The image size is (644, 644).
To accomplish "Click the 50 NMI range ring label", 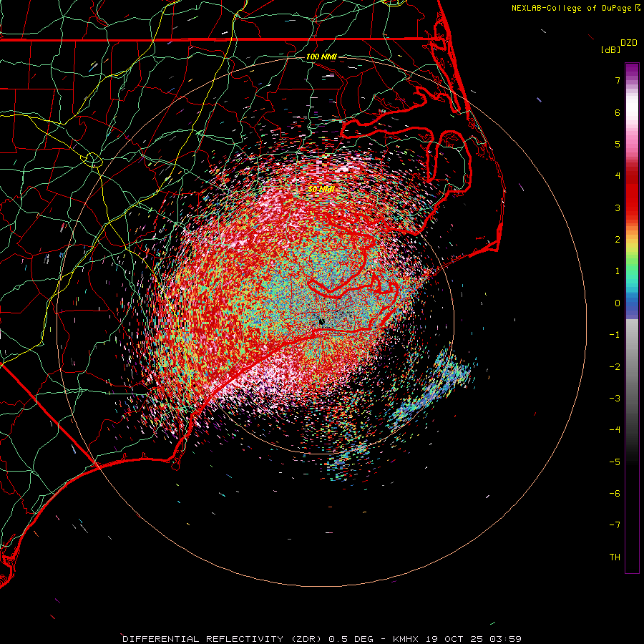I will point(321,190).
